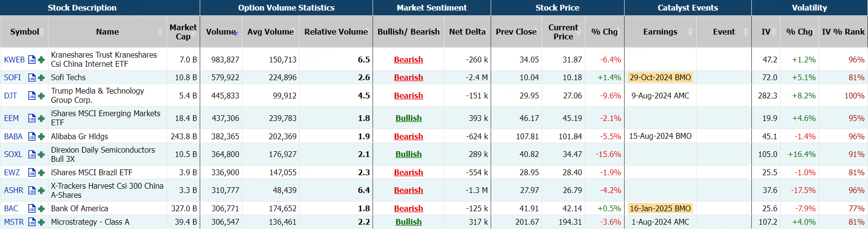
Task: Click the document icon next to MSTR
Action: (x=32, y=222)
